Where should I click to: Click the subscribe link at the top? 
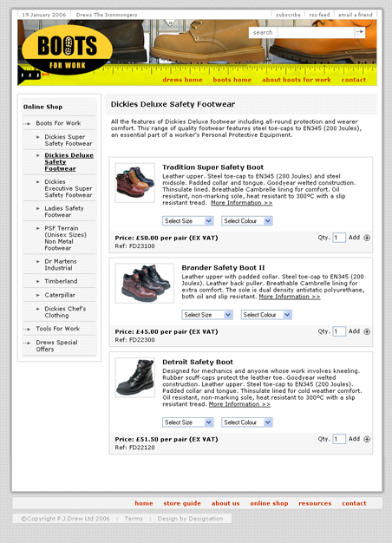click(288, 15)
